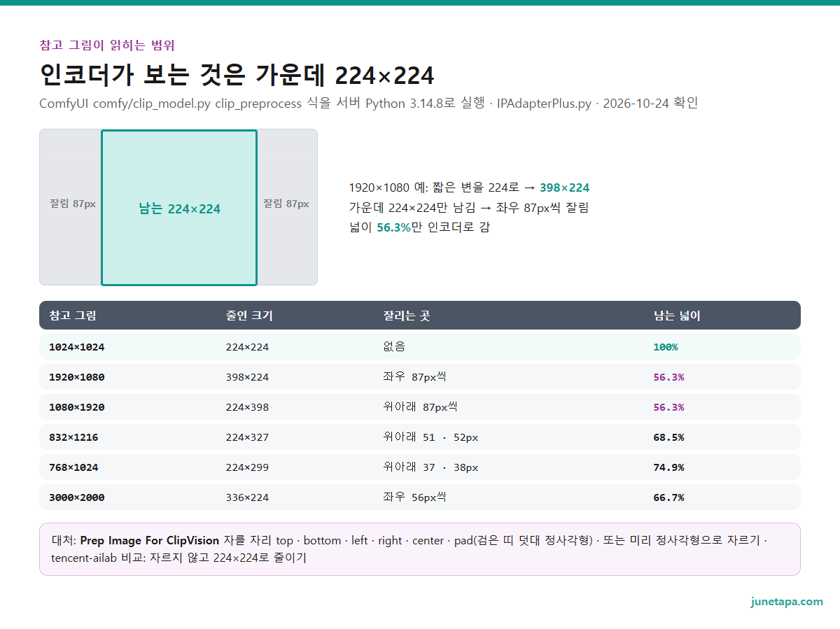Click the heading 인코더가 보는 것은 가운데 224×224

pos(237,75)
